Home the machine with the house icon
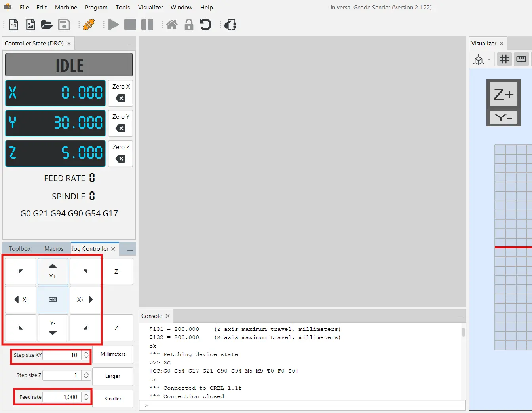Image resolution: width=532 pixels, height=413 pixels. [x=172, y=25]
